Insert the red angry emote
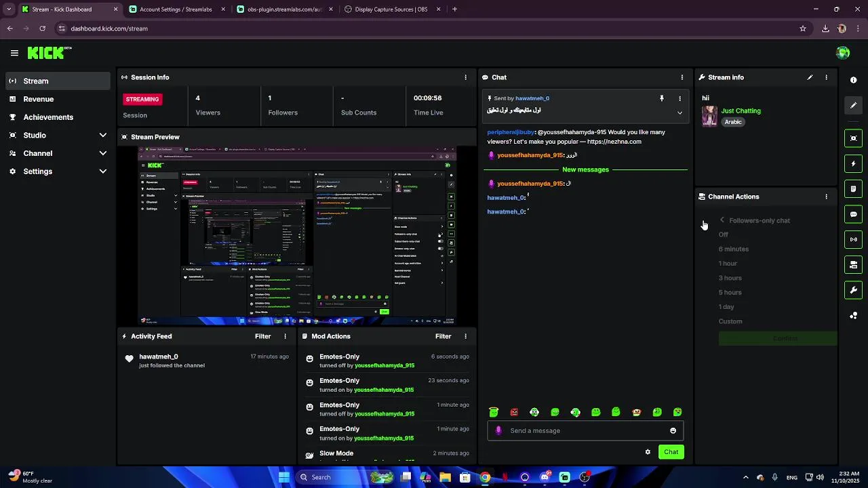The width and height of the screenshot is (868, 488). click(x=514, y=412)
